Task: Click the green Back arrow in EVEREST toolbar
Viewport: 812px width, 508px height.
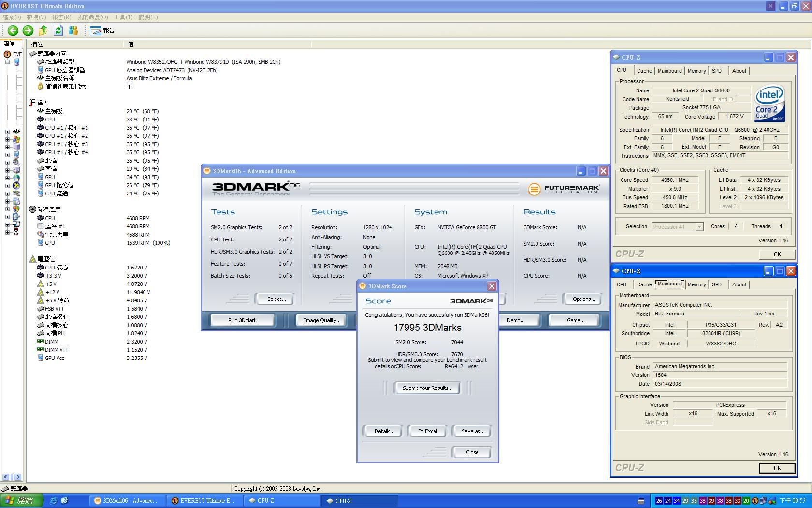Action: [13, 30]
